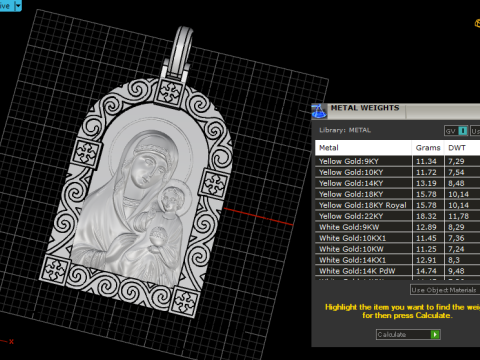The height and width of the screenshot is (360, 480).
Task: Click the 11.34 grams cell
Action: click(428, 161)
